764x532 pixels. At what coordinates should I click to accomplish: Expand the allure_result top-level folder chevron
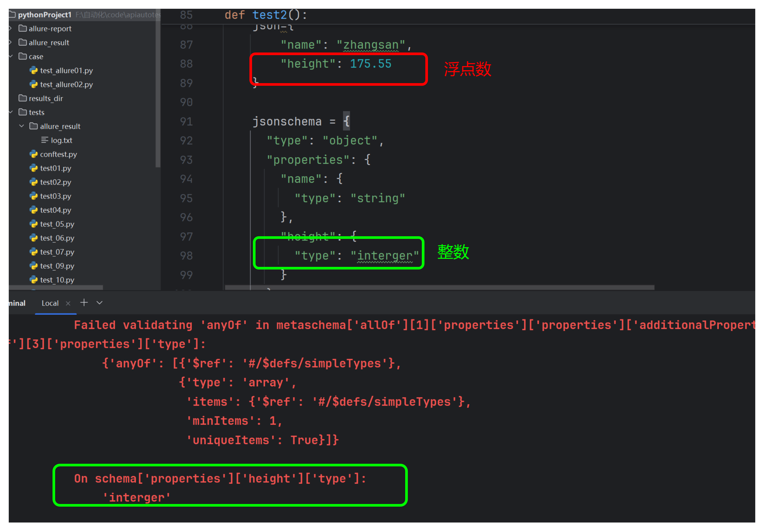11,42
